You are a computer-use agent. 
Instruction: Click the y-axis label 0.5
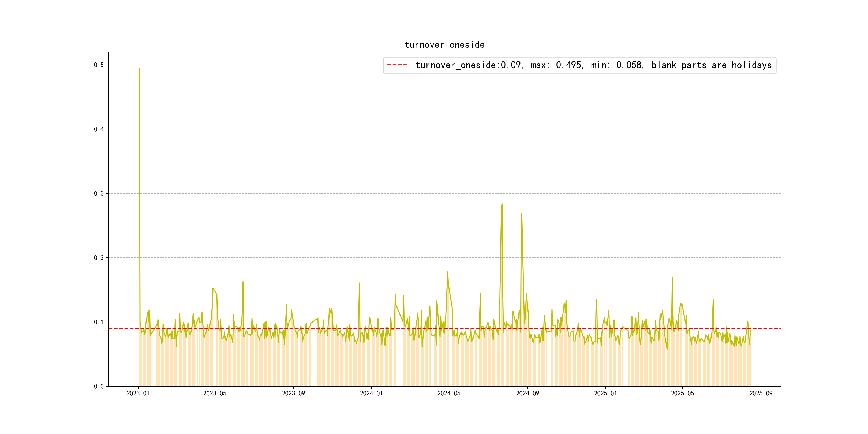coord(99,65)
